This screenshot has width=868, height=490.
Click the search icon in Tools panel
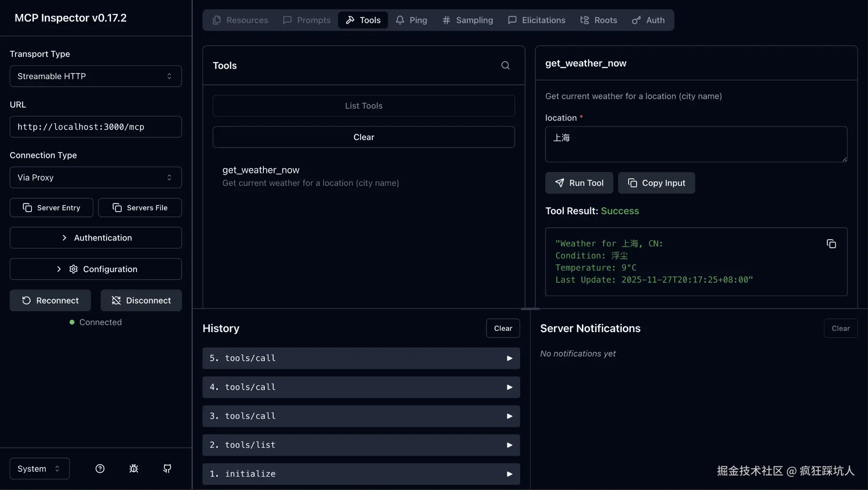(x=505, y=65)
